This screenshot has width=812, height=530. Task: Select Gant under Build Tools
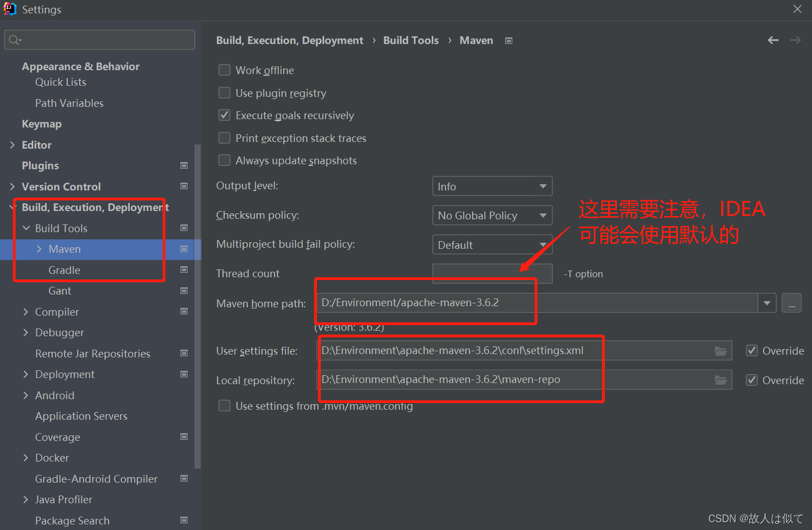point(60,291)
